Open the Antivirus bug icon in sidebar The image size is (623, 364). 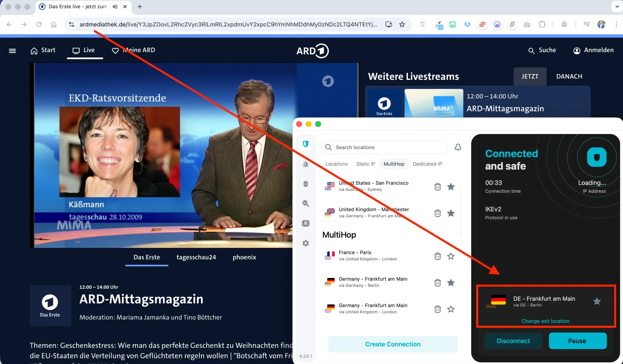[x=306, y=184]
